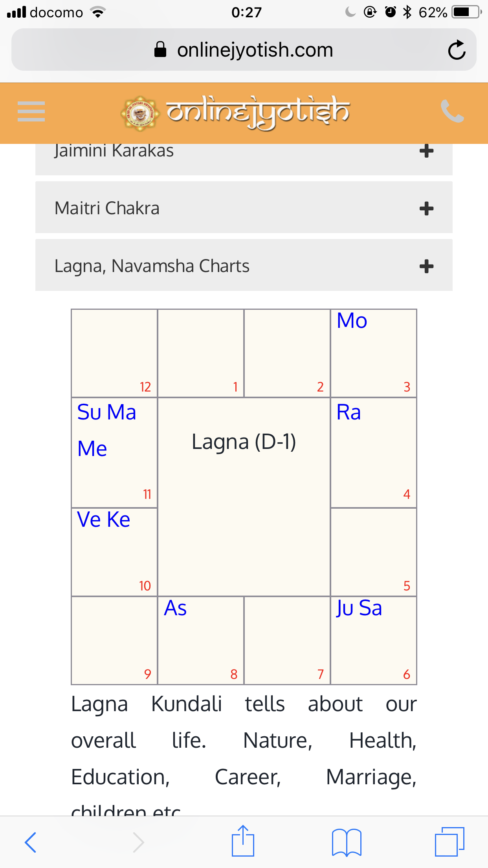This screenshot has width=488, height=868.
Task: Go back with Safari back arrow
Action: [31, 842]
